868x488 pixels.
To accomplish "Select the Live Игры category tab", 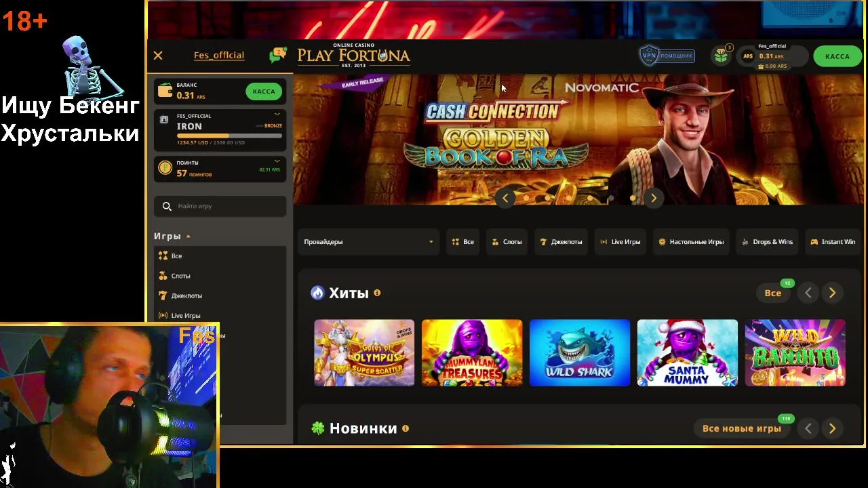I will (620, 242).
